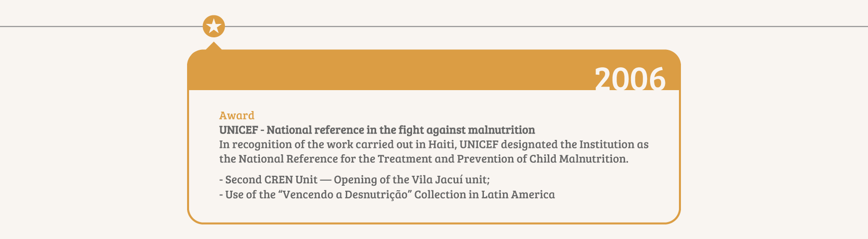Click the phrase designated the Institution as
Viewport: 868px width, 239px height.
575,144
